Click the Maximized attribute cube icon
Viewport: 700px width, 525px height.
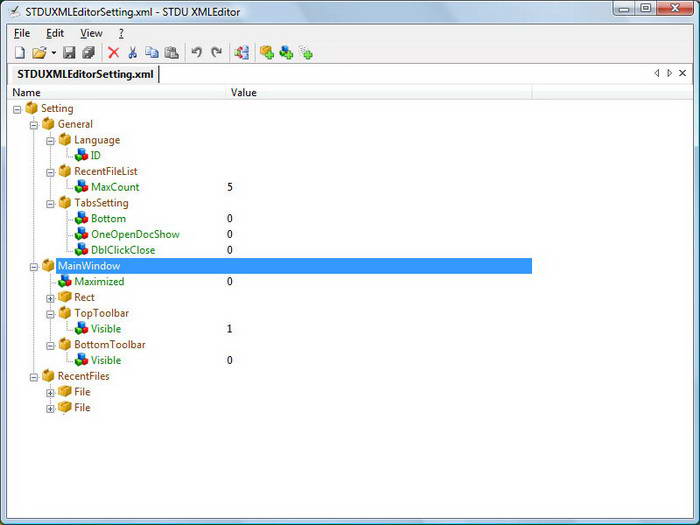[x=65, y=281]
